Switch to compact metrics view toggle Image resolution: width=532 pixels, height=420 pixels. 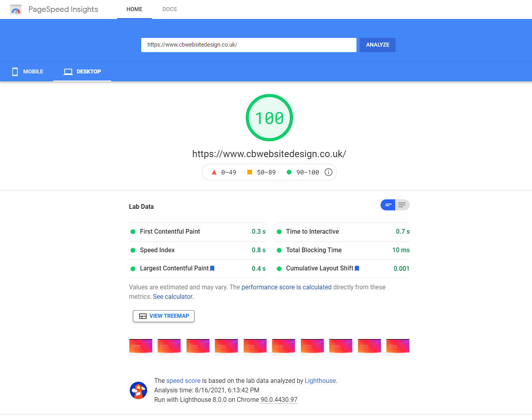388,205
